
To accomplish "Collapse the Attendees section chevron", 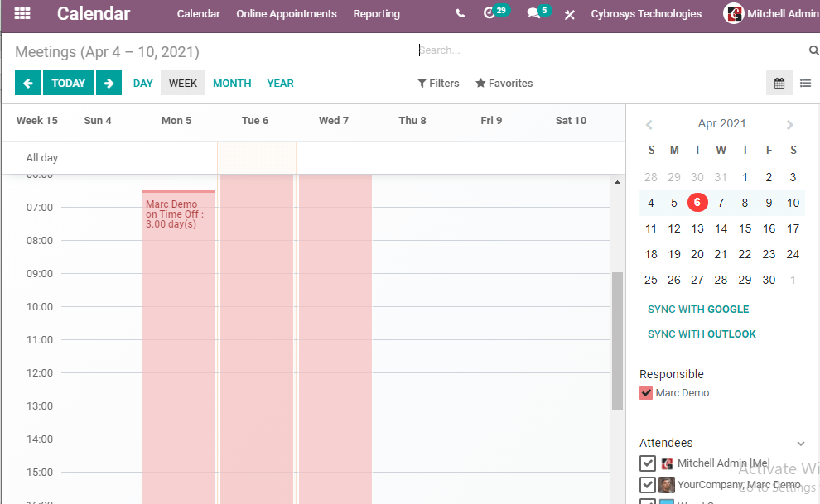I will (x=800, y=444).
